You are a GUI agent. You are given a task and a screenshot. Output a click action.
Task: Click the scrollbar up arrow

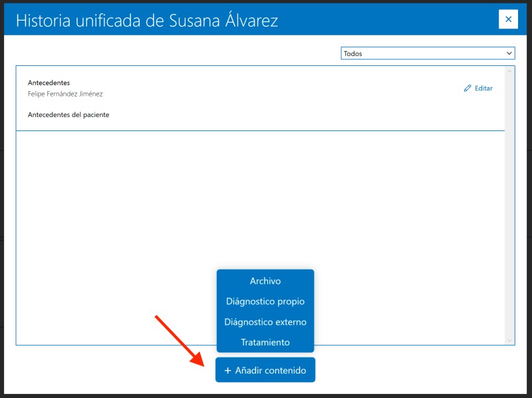(509, 71)
